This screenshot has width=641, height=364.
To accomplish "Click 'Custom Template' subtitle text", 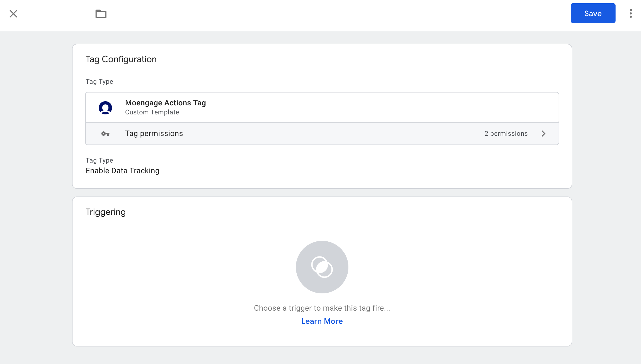I will tap(152, 112).
